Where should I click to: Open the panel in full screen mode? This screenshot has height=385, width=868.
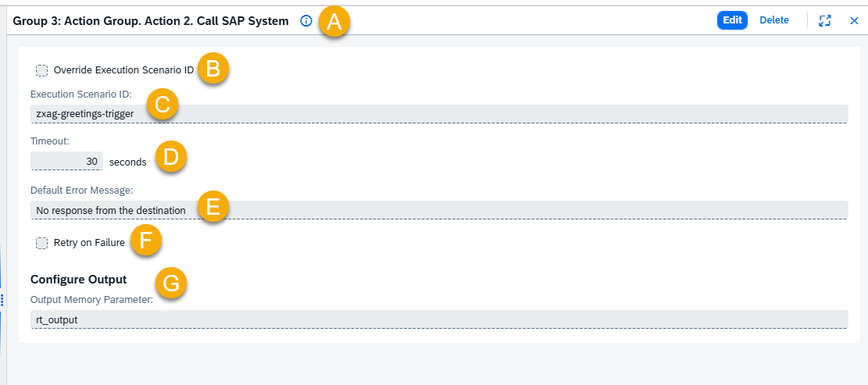[825, 20]
